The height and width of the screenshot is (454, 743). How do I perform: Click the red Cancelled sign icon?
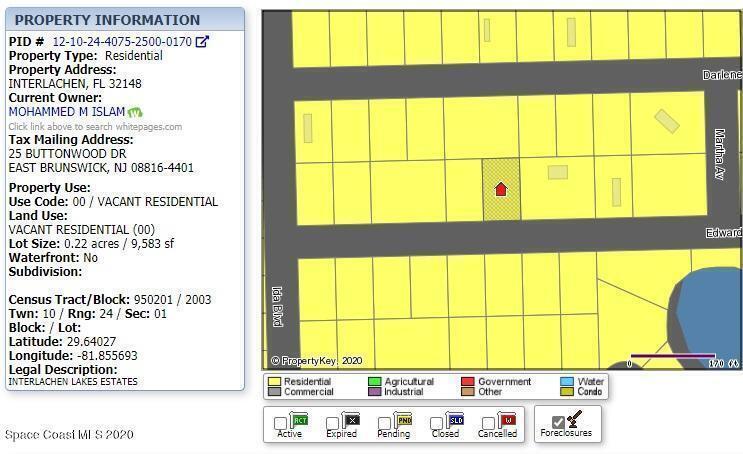[507, 420]
